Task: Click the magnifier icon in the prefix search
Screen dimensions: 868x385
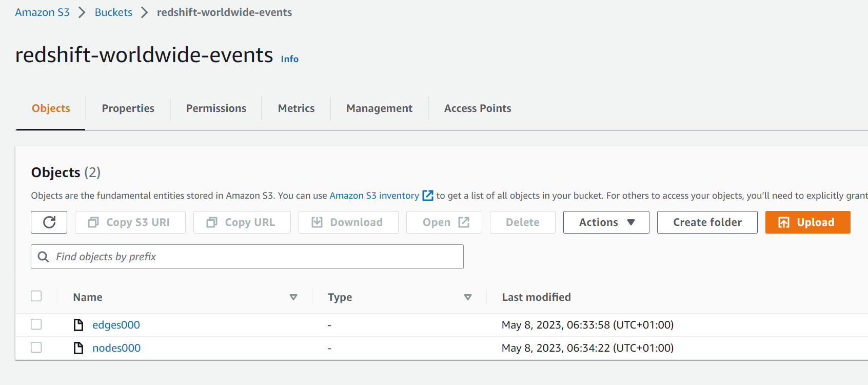Action: pos(44,257)
